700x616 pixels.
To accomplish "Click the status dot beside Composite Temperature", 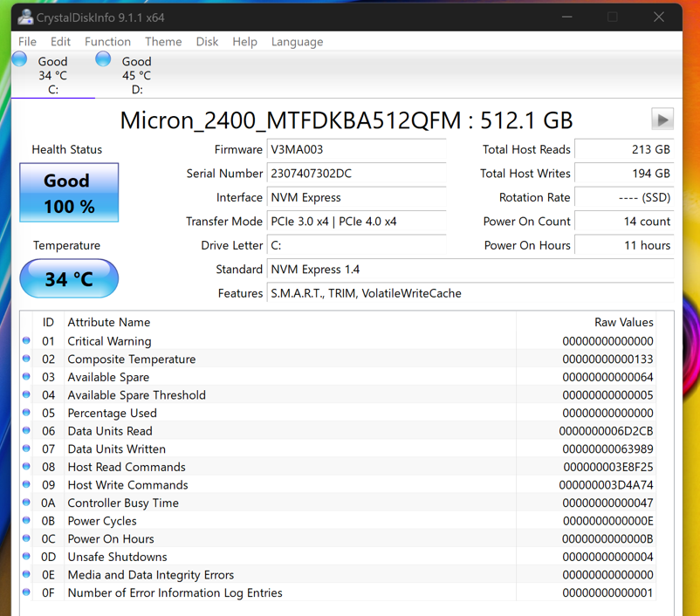I will 26,359.
